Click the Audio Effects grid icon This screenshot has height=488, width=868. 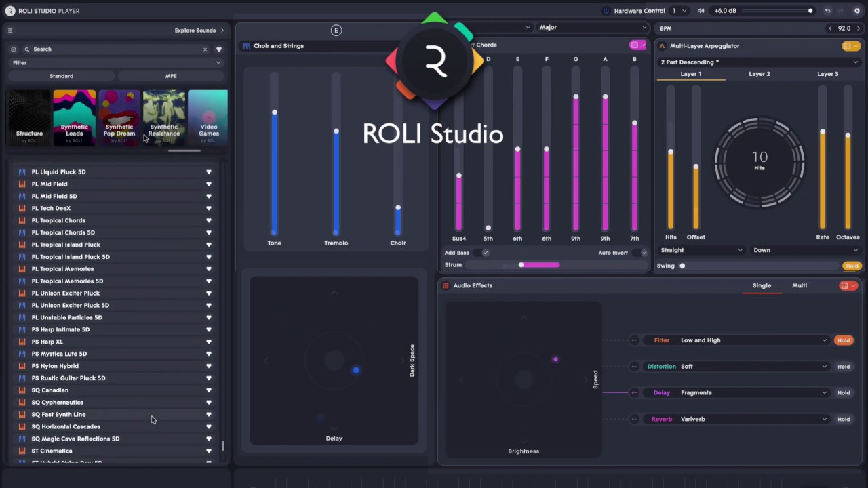coord(446,285)
